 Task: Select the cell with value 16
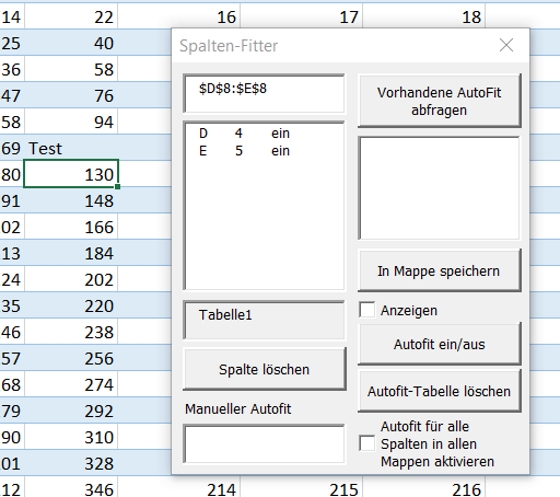179,16
